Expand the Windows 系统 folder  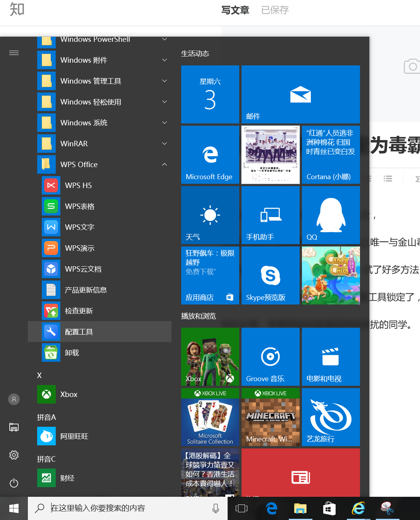coord(165,123)
